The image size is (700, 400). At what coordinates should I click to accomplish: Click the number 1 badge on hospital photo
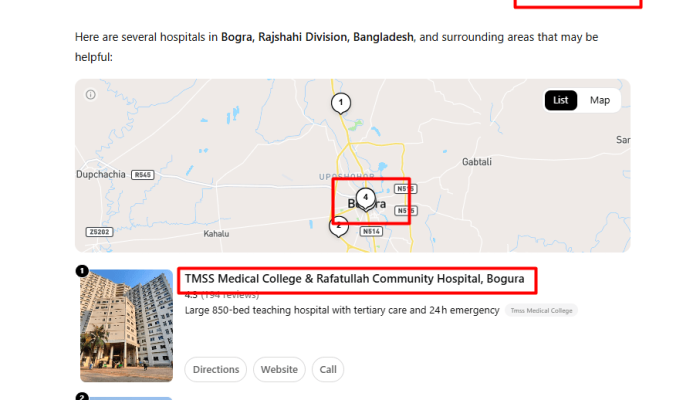click(x=82, y=270)
